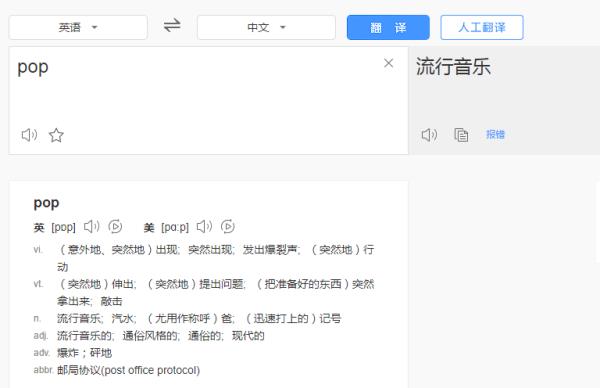
Task: Click adjective definition 流行音乐的
Action: click(85, 336)
